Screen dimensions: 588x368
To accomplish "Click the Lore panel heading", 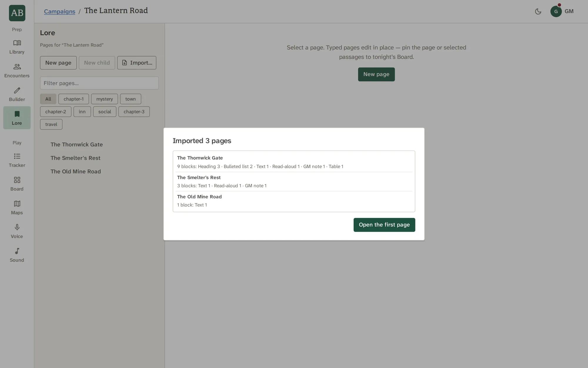I will [48, 33].
